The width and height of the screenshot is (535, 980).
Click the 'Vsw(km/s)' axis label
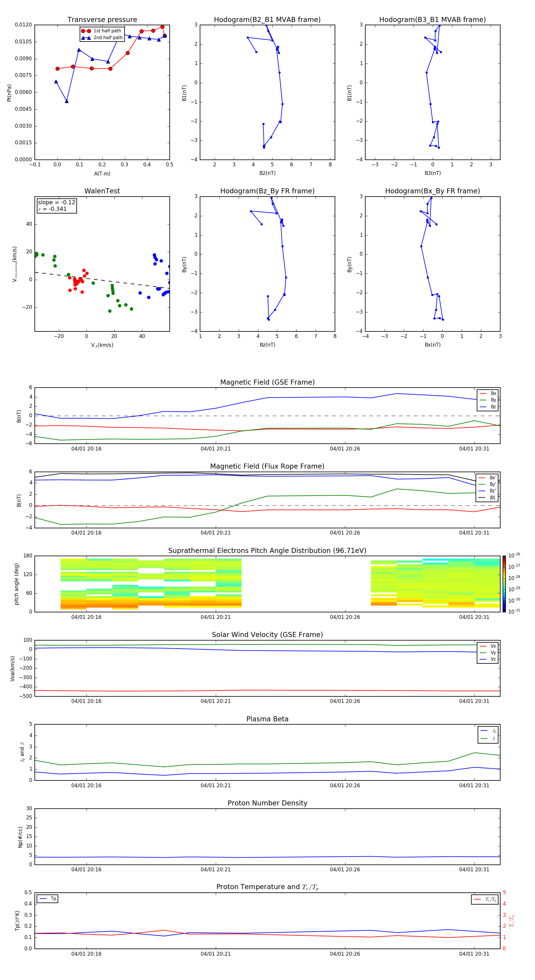click(x=12, y=668)
